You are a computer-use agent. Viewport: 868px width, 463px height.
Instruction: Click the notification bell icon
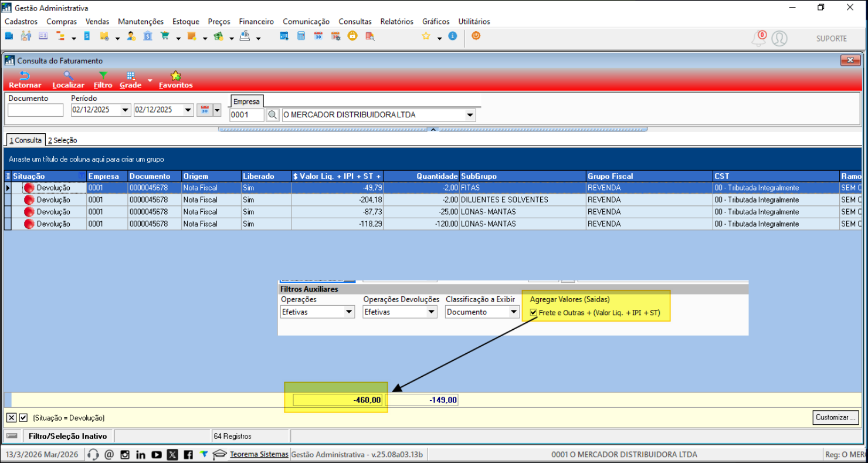coord(759,39)
